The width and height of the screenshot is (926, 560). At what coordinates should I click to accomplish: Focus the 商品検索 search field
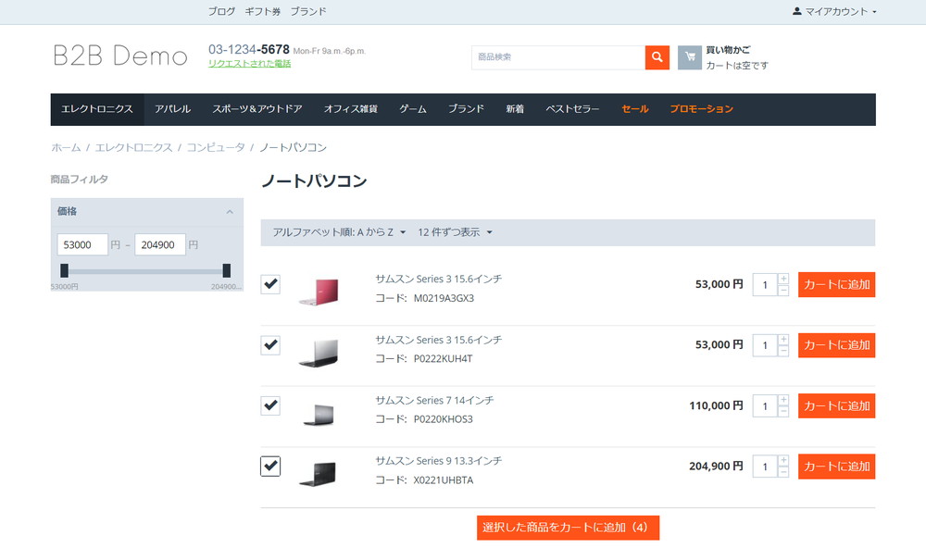pos(558,57)
